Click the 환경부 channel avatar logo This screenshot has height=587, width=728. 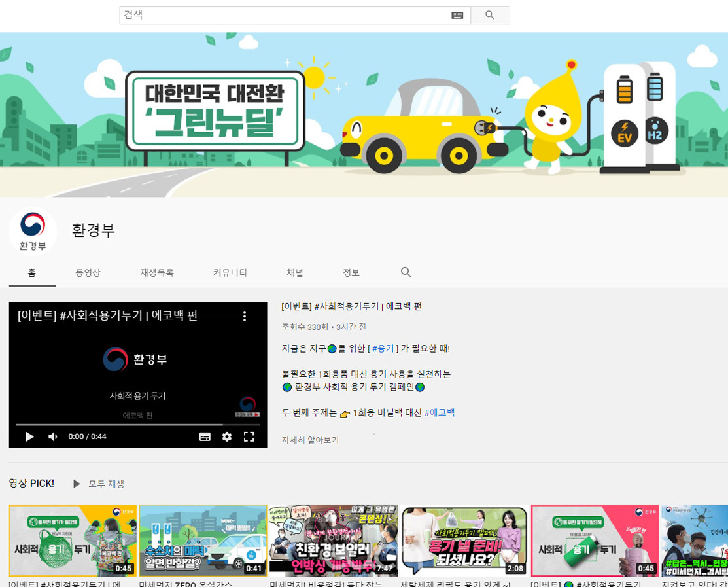pyautogui.click(x=33, y=230)
